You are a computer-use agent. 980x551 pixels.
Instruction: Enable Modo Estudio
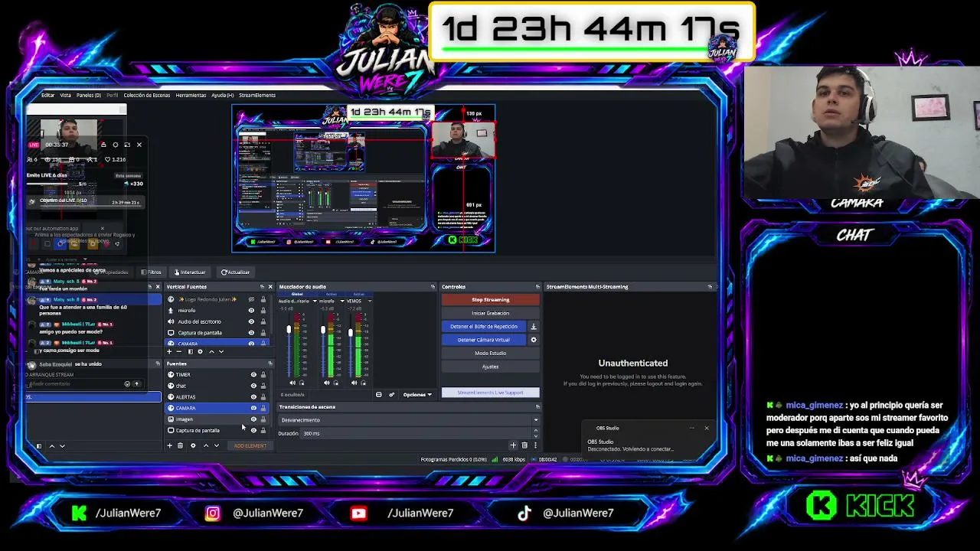pos(490,354)
